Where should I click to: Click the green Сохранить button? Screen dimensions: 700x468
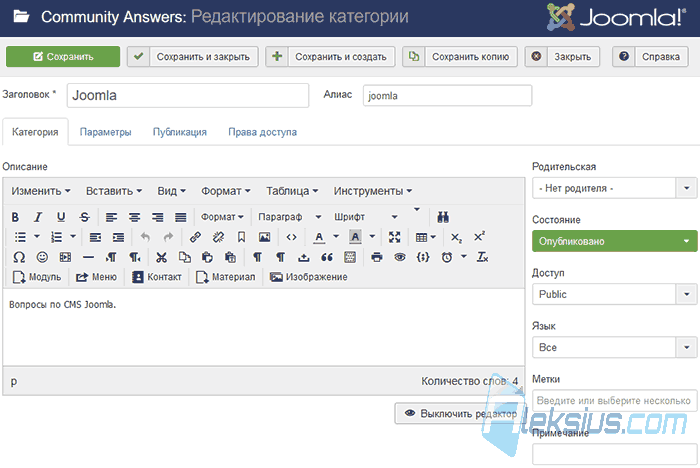pyautogui.click(x=63, y=57)
